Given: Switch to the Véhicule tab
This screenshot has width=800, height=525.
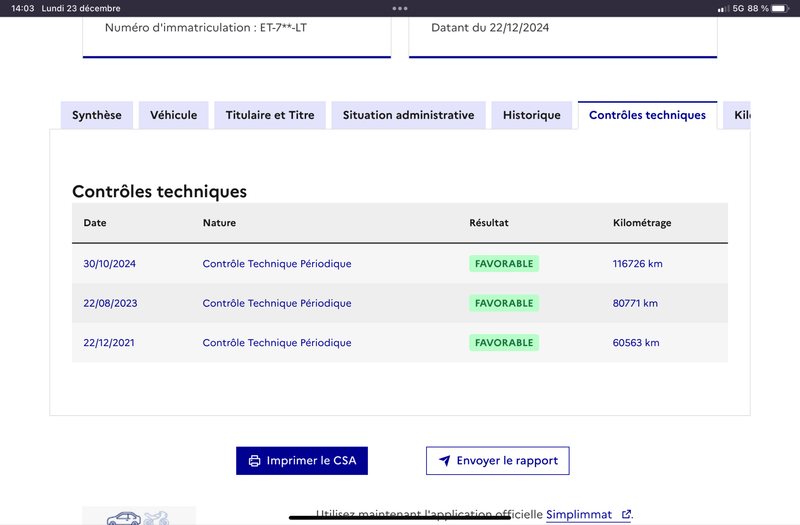Looking at the screenshot, I should tap(173, 115).
